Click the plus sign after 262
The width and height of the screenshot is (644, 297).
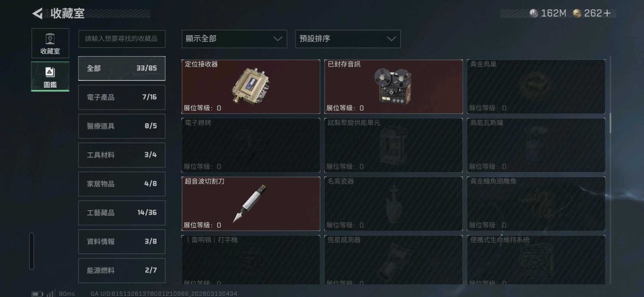[608, 13]
